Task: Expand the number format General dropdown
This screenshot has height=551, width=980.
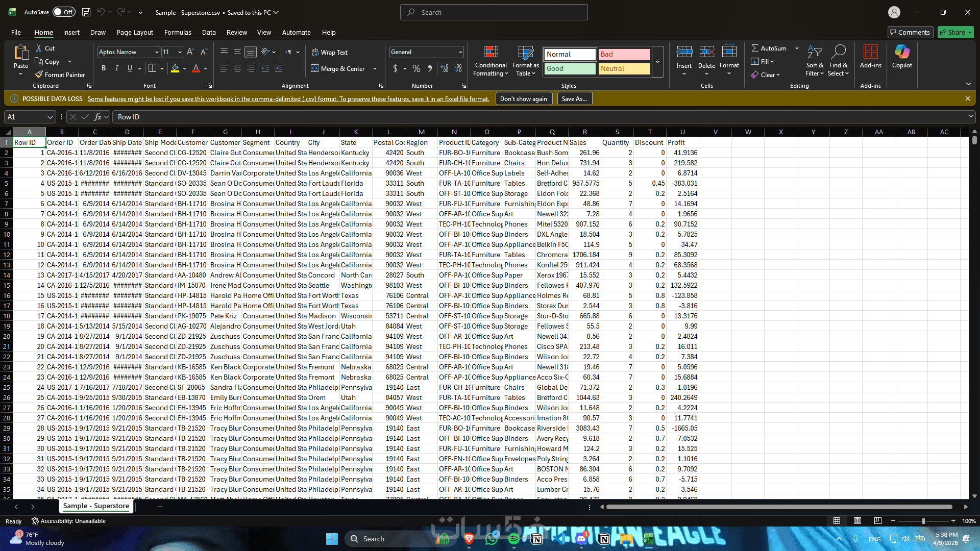Action: 460,52
